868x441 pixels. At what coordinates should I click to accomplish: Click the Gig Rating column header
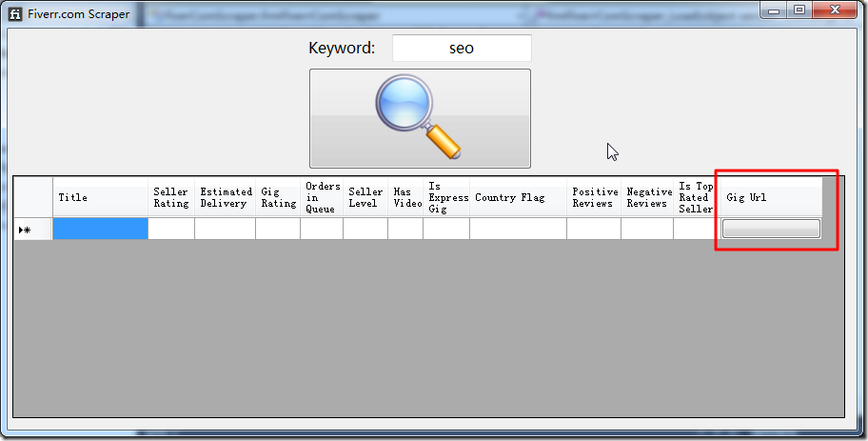click(x=278, y=197)
